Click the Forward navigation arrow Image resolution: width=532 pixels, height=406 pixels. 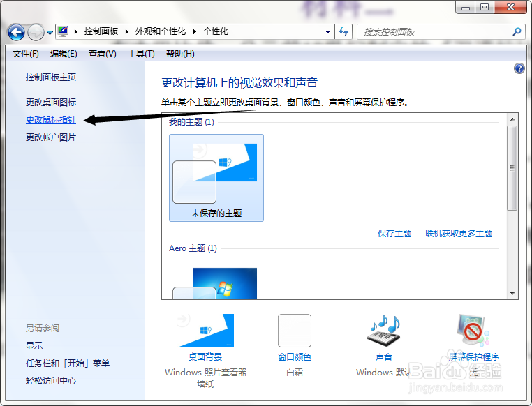pyautogui.click(x=36, y=33)
